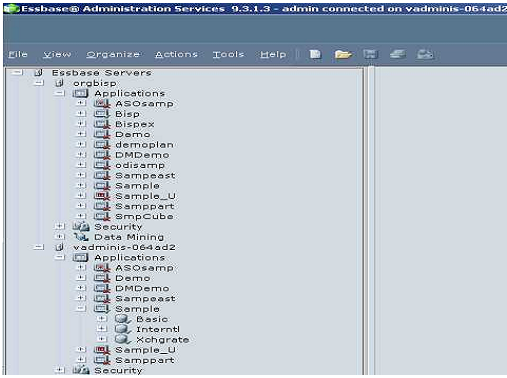The image size is (507, 378).
Task: Select Security label under vadminis-064ad2
Action: click(118, 370)
